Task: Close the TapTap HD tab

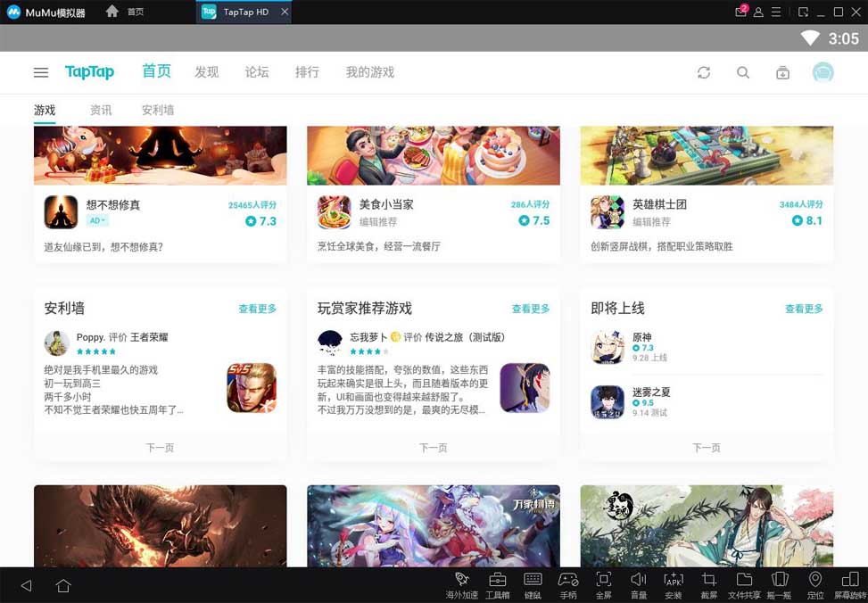Action: tap(285, 12)
